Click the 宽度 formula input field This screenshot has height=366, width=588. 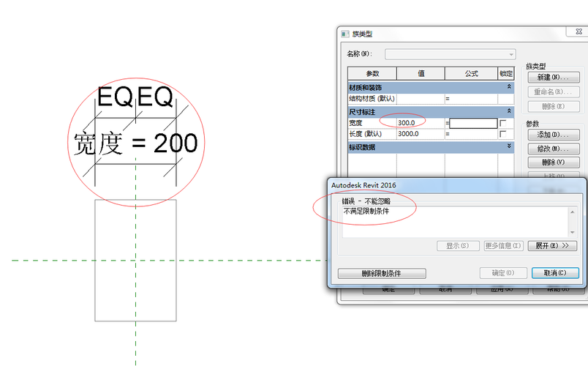click(473, 123)
